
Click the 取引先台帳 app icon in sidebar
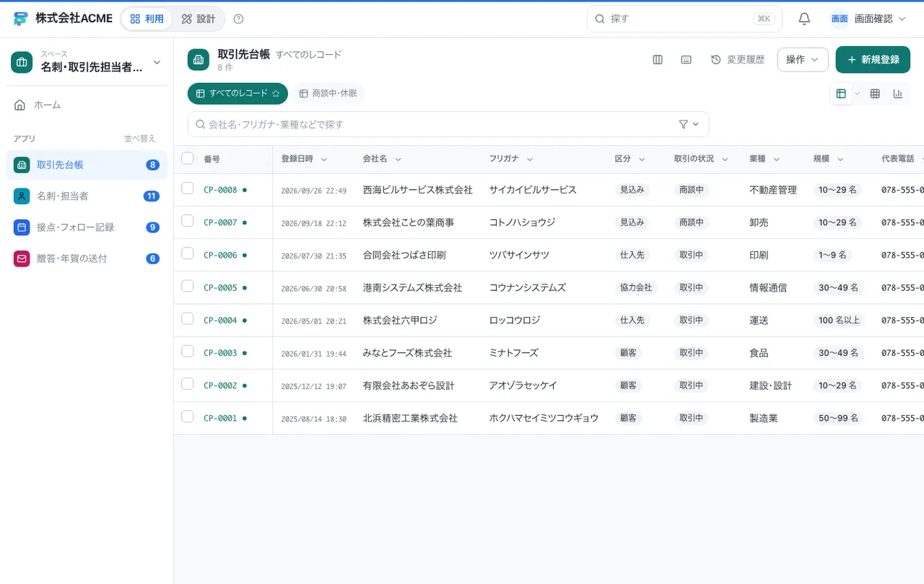click(22, 165)
